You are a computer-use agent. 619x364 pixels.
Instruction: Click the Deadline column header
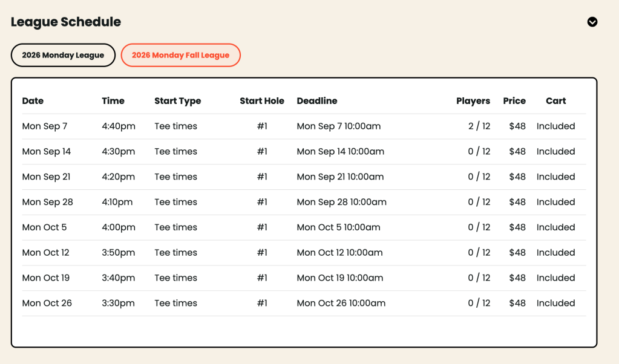pos(317,101)
